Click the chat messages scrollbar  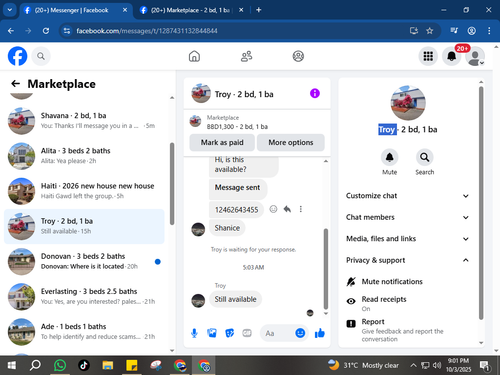(x=326, y=269)
